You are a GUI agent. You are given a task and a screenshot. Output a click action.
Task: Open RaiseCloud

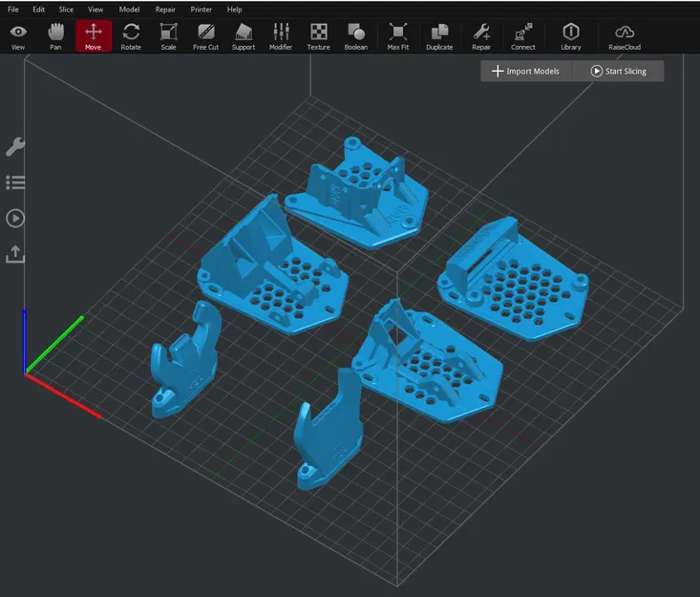pos(625,36)
